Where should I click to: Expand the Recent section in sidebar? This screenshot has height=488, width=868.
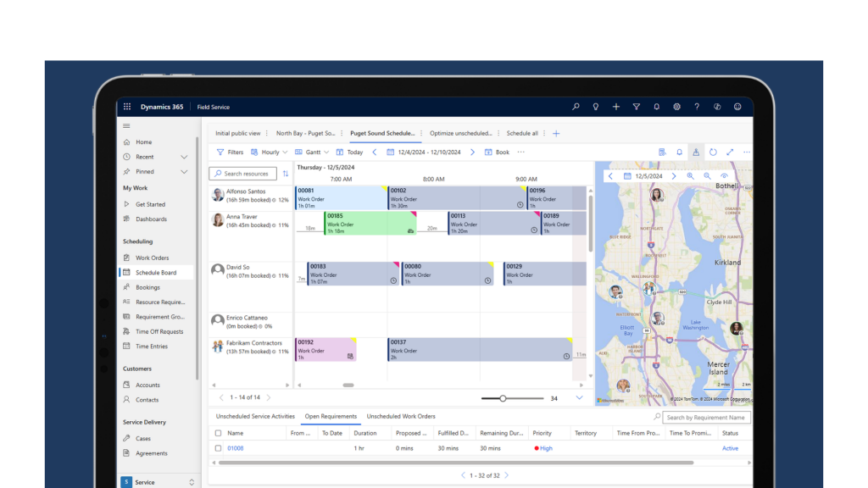pyautogui.click(x=184, y=157)
